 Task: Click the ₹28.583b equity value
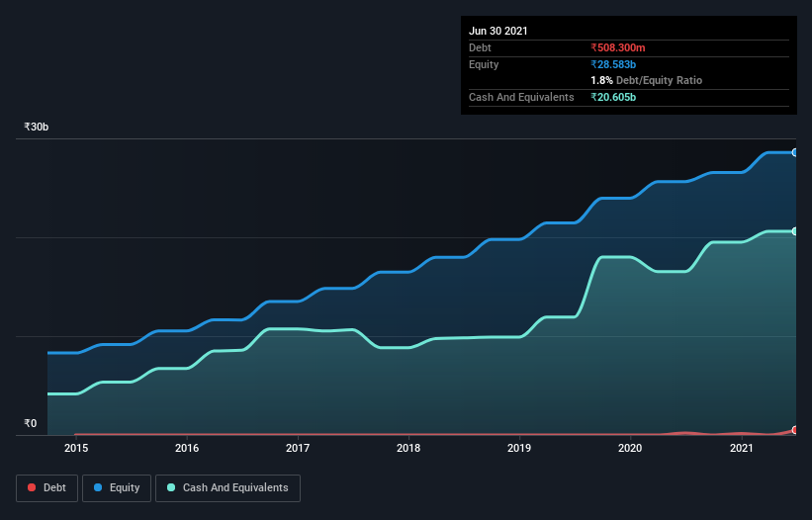pyautogui.click(x=613, y=64)
